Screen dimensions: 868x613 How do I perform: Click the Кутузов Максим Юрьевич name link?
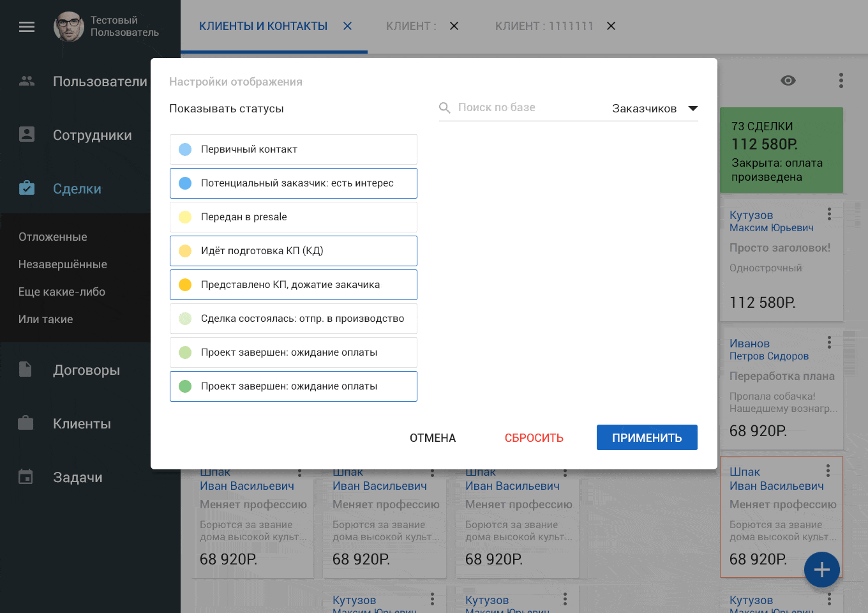coord(772,221)
